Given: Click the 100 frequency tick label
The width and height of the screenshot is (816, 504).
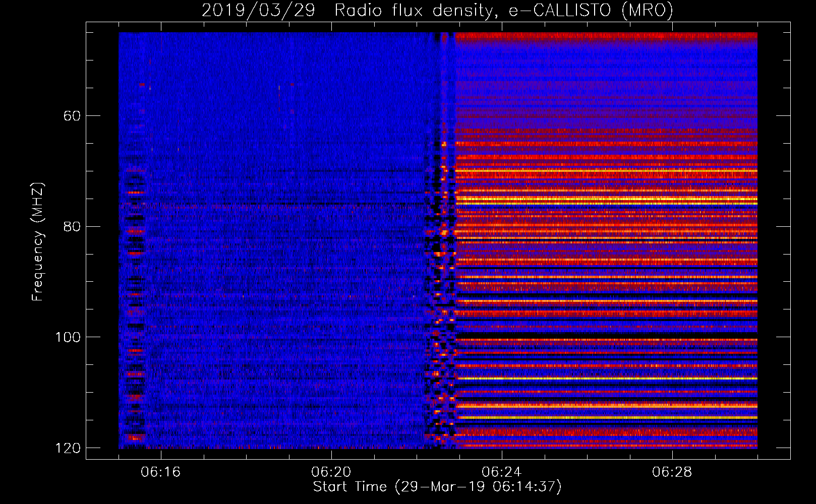Looking at the screenshot, I should (x=68, y=337).
